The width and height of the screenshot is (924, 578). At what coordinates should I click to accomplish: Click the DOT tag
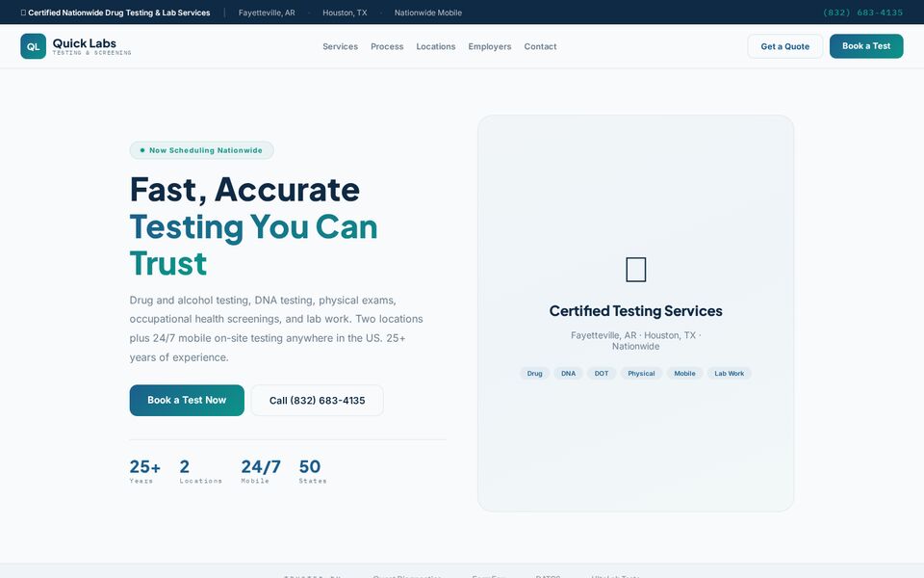[x=601, y=374]
